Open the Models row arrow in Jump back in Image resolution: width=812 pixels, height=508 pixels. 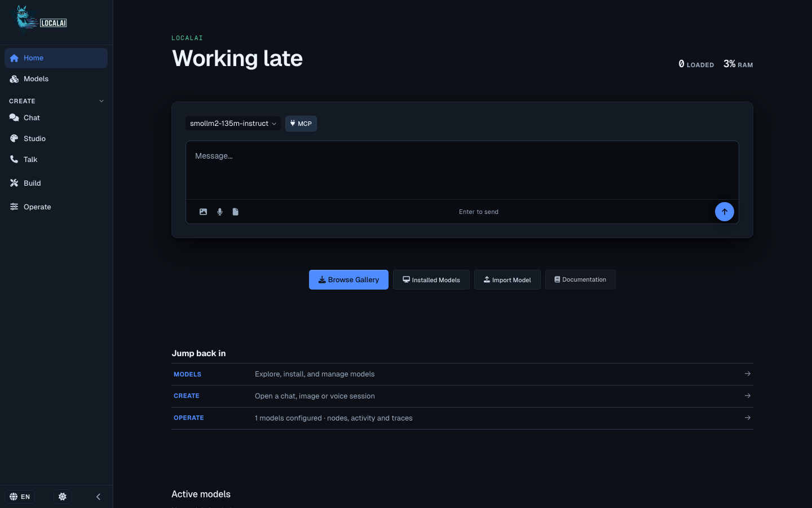[x=748, y=374]
